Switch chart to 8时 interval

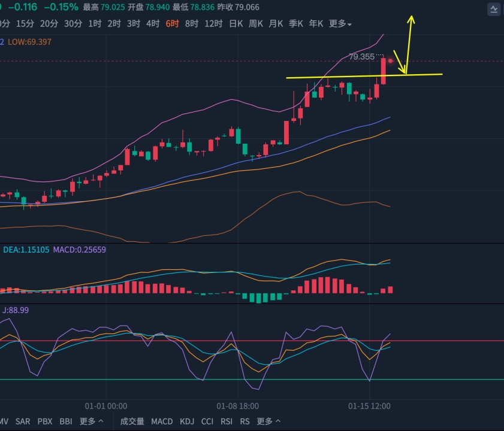[x=192, y=24]
